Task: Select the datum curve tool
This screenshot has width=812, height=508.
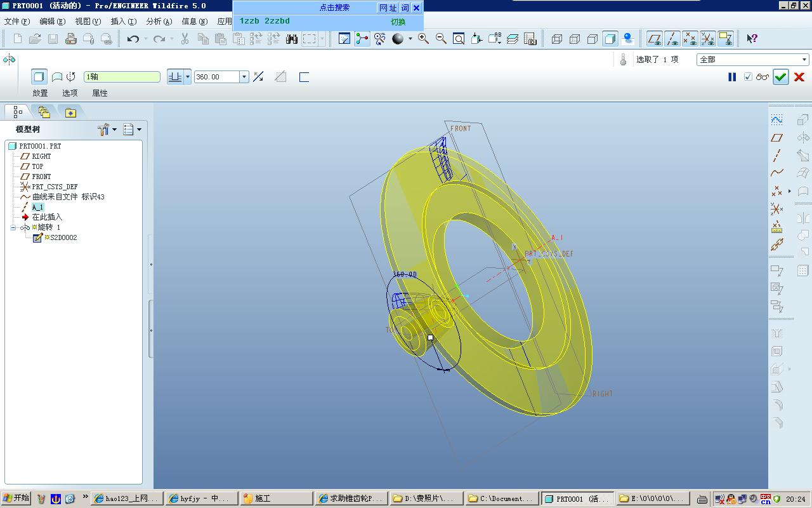Action: [776, 173]
